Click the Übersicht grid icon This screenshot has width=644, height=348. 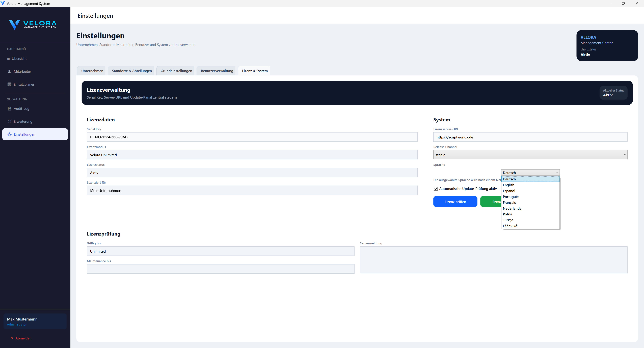[x=9, y=59]
